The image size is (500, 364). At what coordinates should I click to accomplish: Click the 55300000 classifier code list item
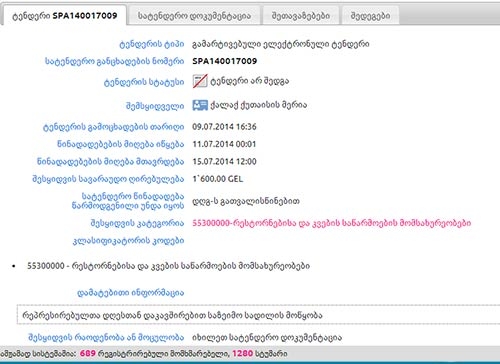(168, 266)
